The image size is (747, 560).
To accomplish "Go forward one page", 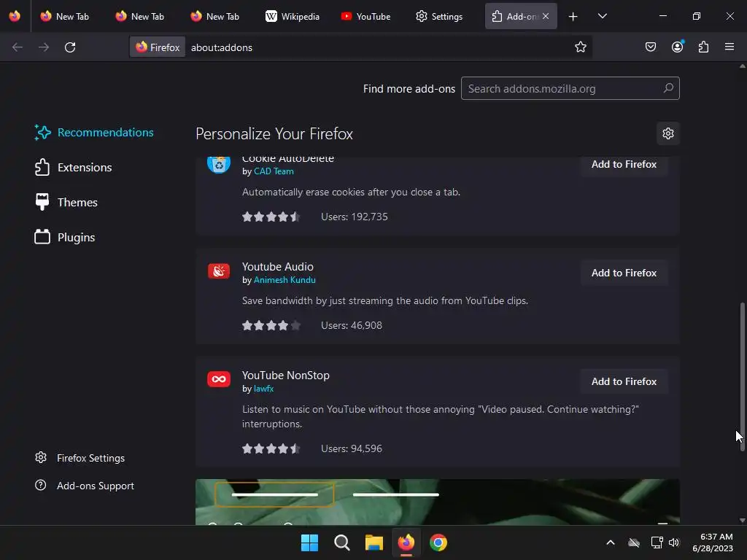I will pyautogui.click(x=43, y=47).
